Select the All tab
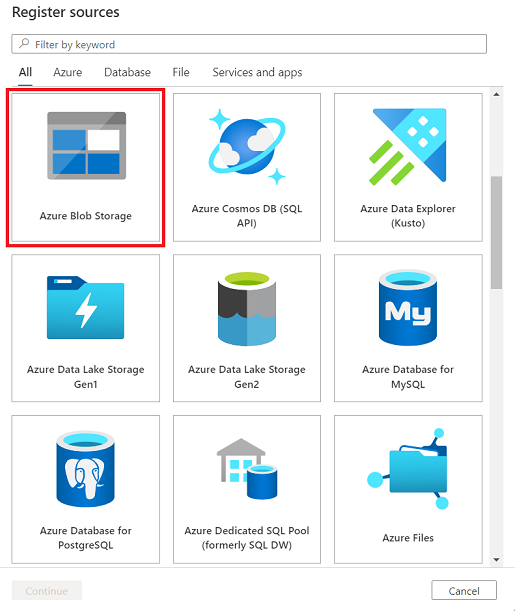 pyautogui.click(x=25, y=72)
